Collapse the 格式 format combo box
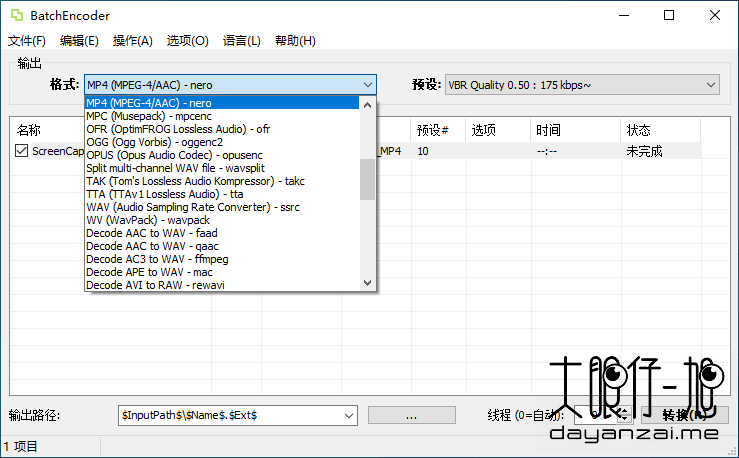Screen dimensions: 739x458 (x=230, y=85)
